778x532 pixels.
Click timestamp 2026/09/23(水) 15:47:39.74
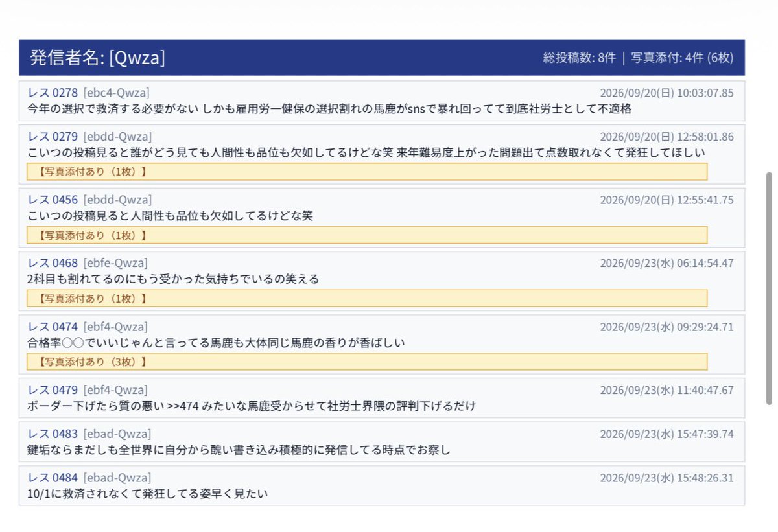666,434
